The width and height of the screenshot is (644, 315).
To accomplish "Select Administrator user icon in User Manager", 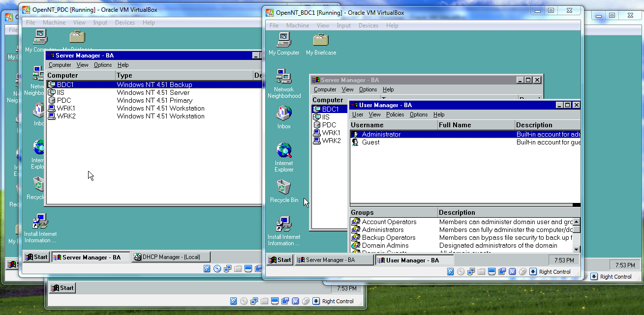I will pos(355,134).
